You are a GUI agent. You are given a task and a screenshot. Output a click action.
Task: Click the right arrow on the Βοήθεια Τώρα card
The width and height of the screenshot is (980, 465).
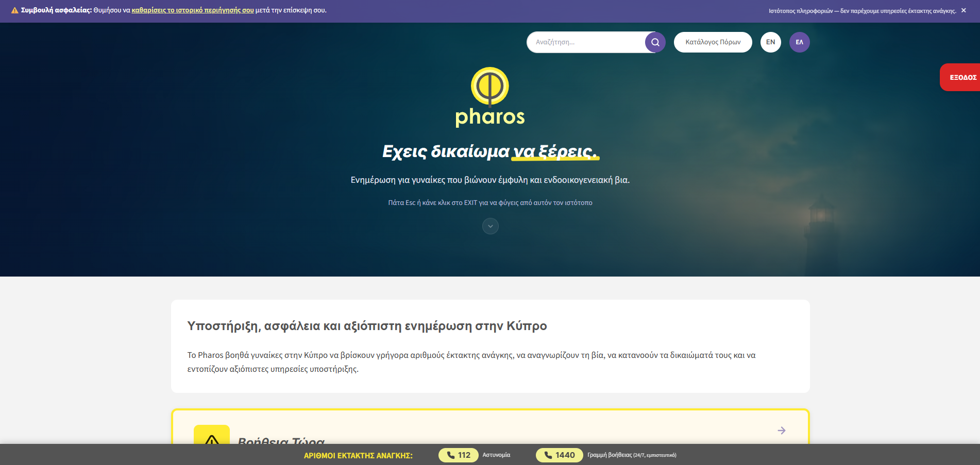(781, 430)
